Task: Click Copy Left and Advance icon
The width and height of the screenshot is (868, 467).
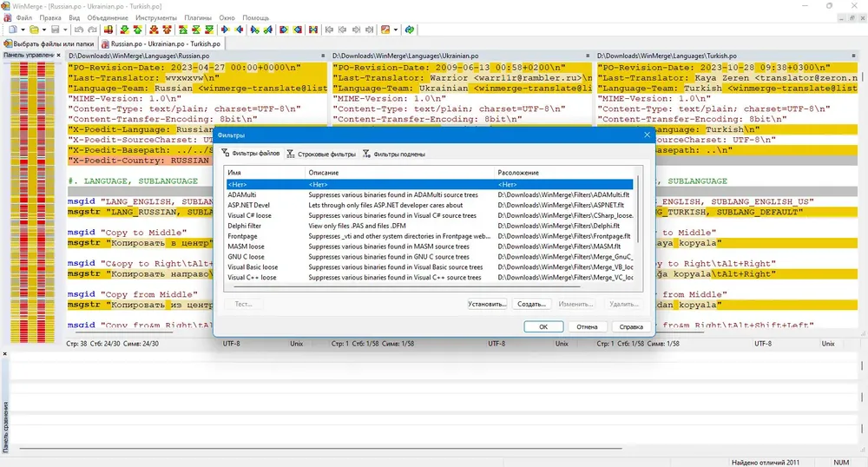Action: tap(268, 30)
